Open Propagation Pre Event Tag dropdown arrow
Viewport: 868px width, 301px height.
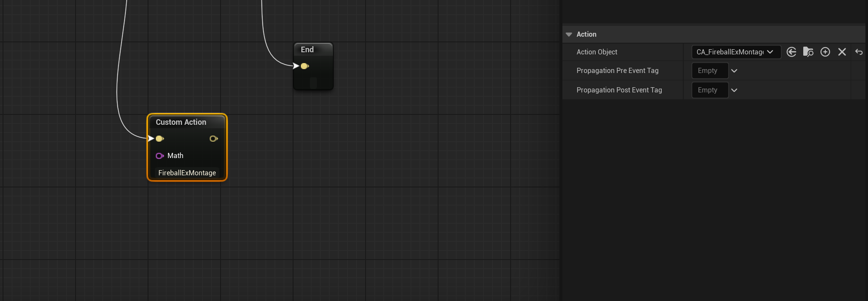(x=734, y=71)
